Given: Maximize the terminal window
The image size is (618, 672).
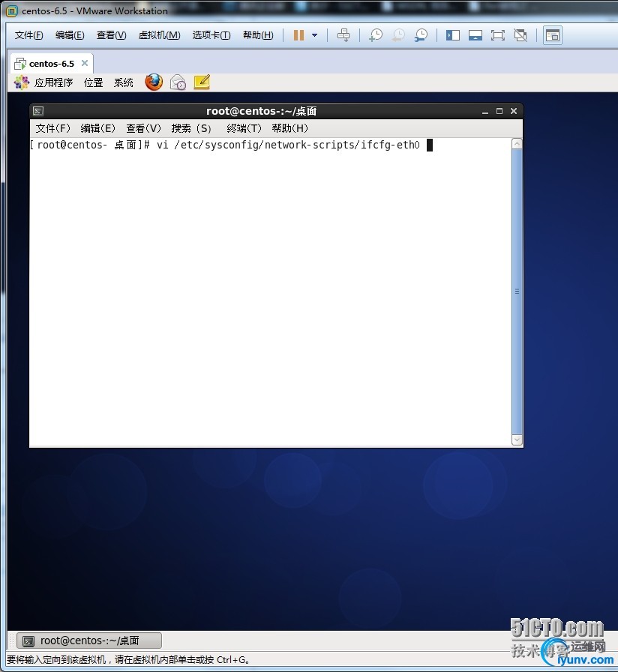Looking at the screenshot, I should pos(499,112).
